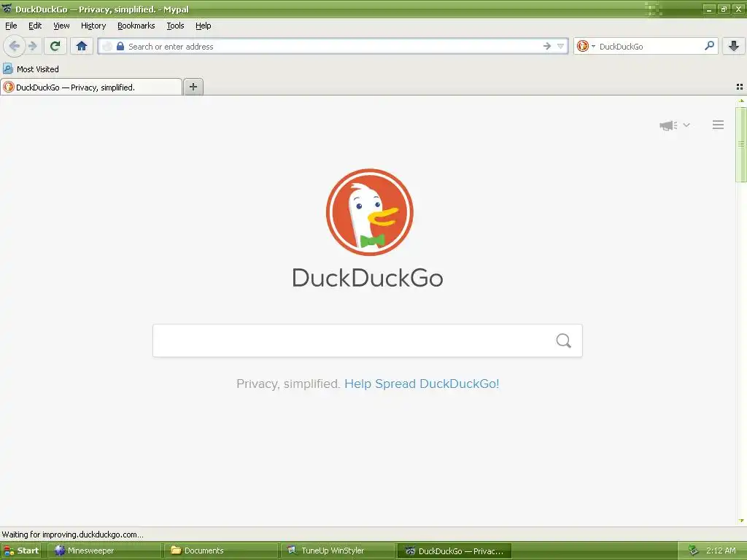Open the Help menu
Image resolution: width=747 pixels, height=560 pixels.
[204, 26]
